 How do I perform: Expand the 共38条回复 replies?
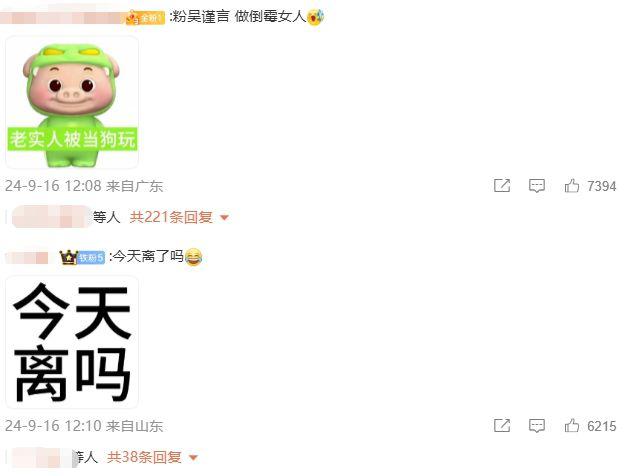point(144,457)
